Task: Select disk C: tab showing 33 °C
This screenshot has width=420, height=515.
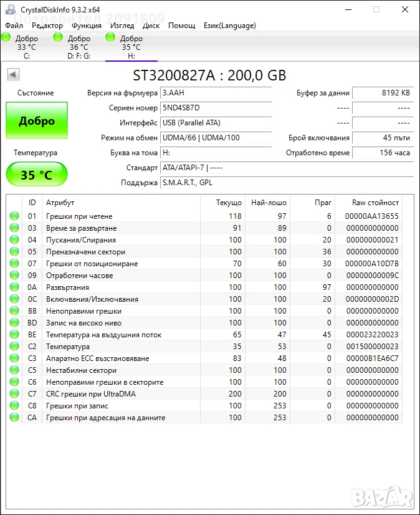Action: click(27, 46)
